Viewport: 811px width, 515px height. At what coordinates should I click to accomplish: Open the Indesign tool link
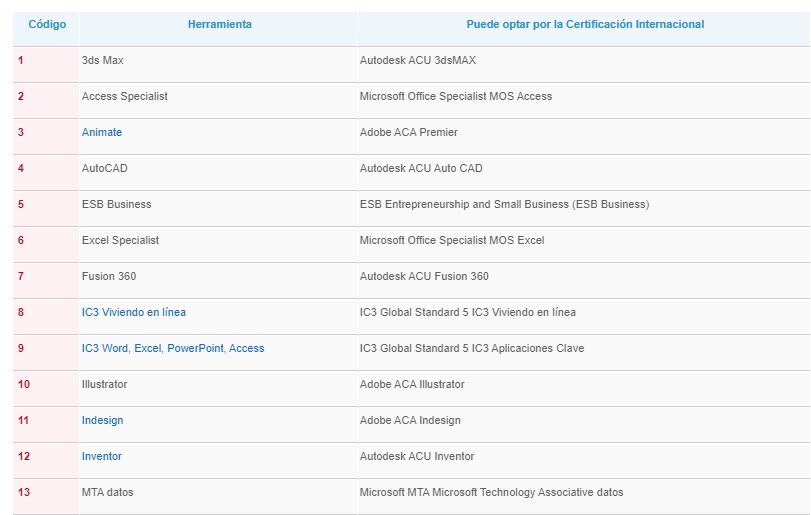pyautogui.click(x=102, y=420)
